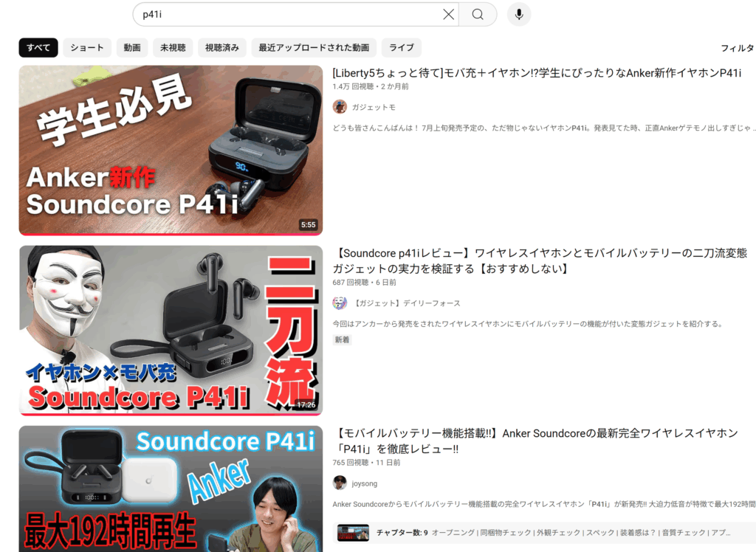Visit the joysong channel name link
This screenshot has width=756, height=552.
pos(365,483)
